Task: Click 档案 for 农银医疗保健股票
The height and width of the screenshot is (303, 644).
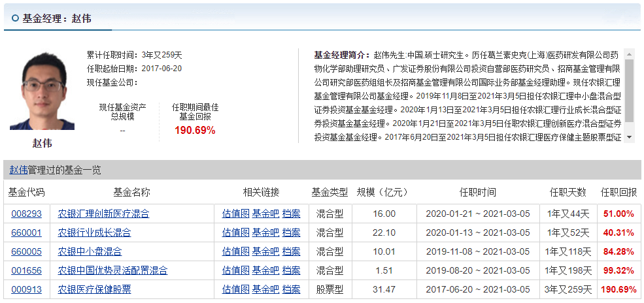Action: [291, 289]
